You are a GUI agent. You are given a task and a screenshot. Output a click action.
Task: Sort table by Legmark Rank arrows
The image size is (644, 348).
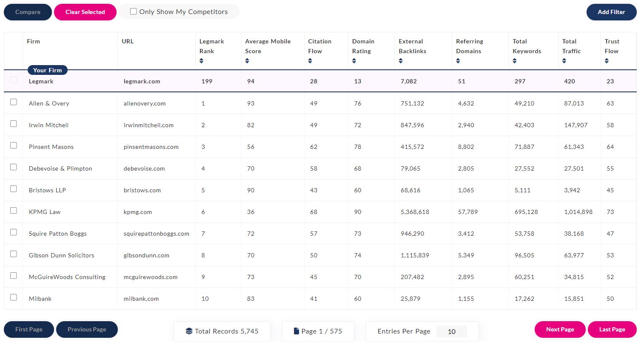(202, 61)
